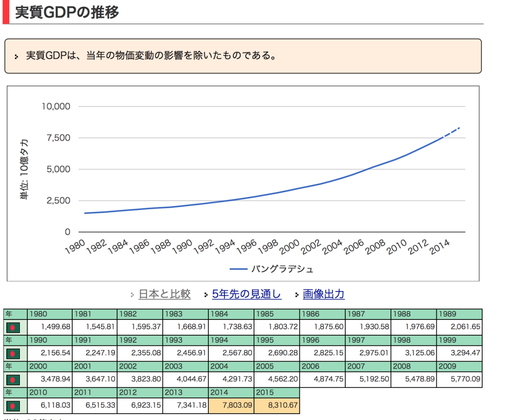
Task: Click the Bangladesh flag in the 2000–2009 row
Action: click(13, 380)
